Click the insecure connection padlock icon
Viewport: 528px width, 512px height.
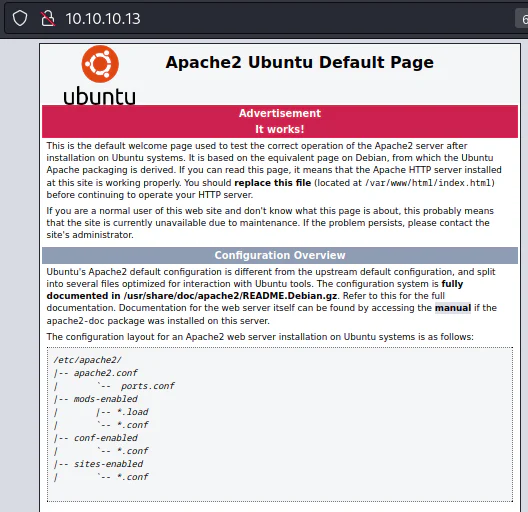pos(48,18)
